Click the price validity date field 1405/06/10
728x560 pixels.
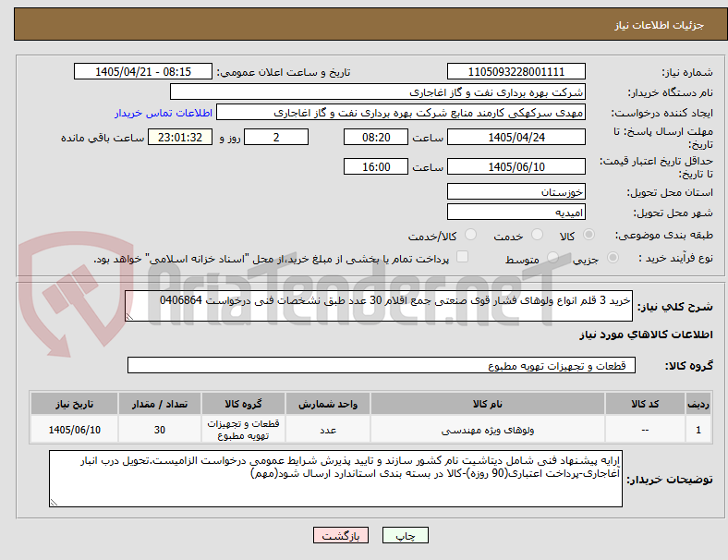pyautogui.click(x=516, y=166)
